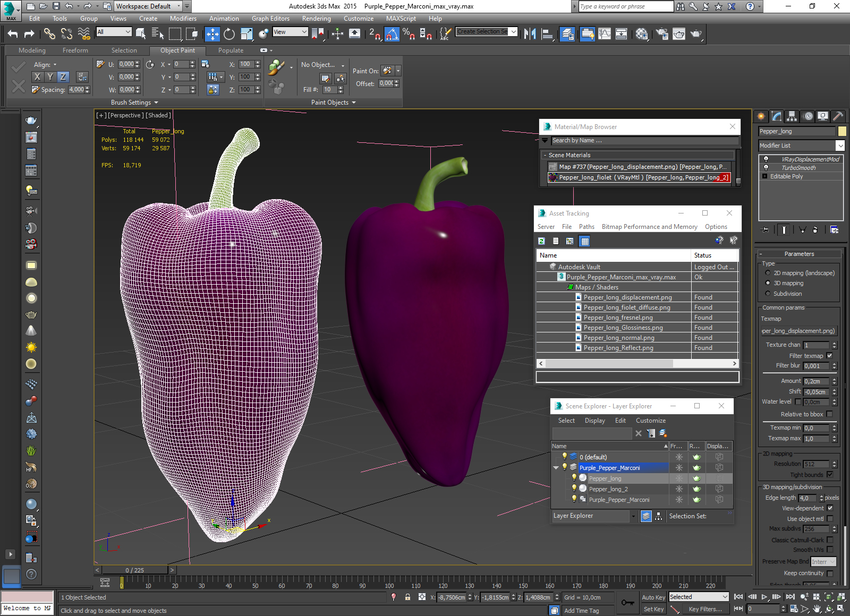The image size is (850, 616).
Task: Refresh the Asset Tracking list
Action: click(x=541, y=241)
